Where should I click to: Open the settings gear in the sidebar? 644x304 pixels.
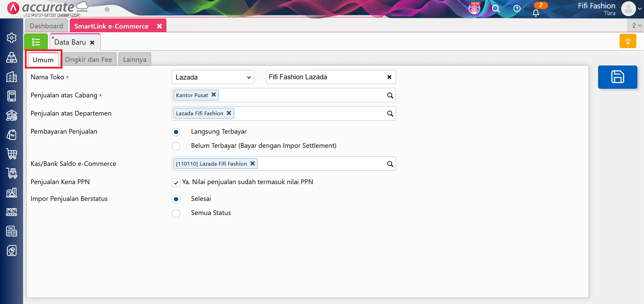tap(11, 38)
